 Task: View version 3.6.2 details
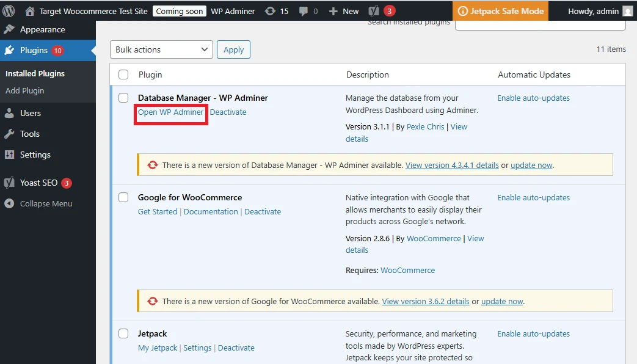click(x=425, y=302)
